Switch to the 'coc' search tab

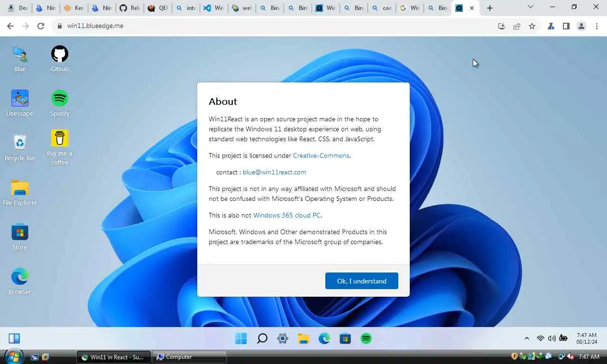click(x=382, y=8)
